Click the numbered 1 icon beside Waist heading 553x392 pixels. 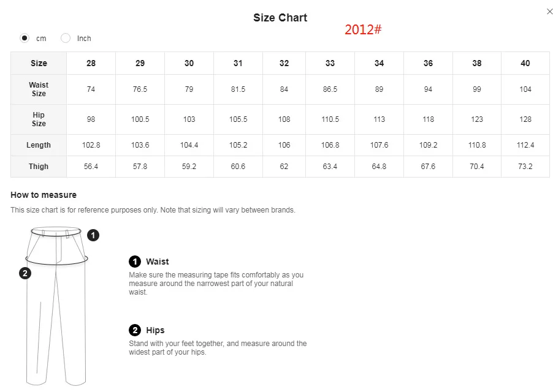click(135, 262)
